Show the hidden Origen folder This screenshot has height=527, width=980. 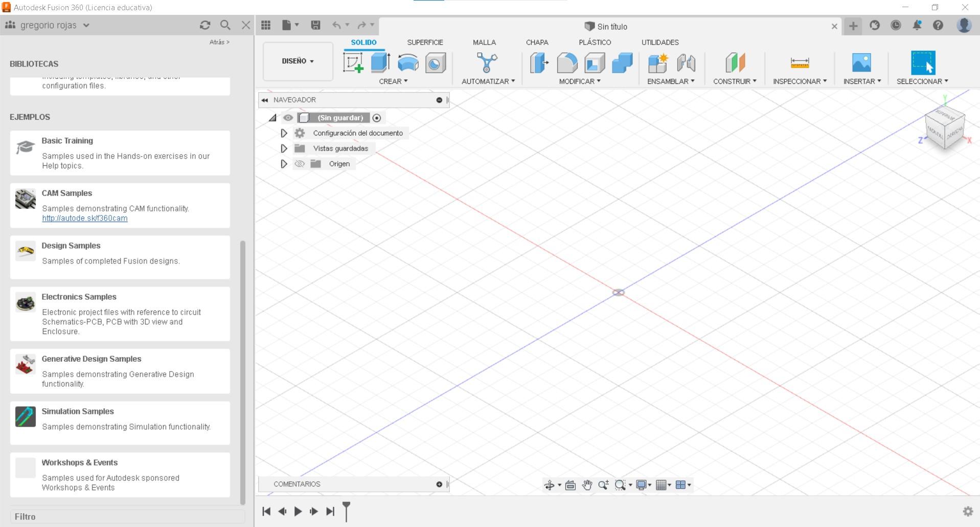pos(300,164)
